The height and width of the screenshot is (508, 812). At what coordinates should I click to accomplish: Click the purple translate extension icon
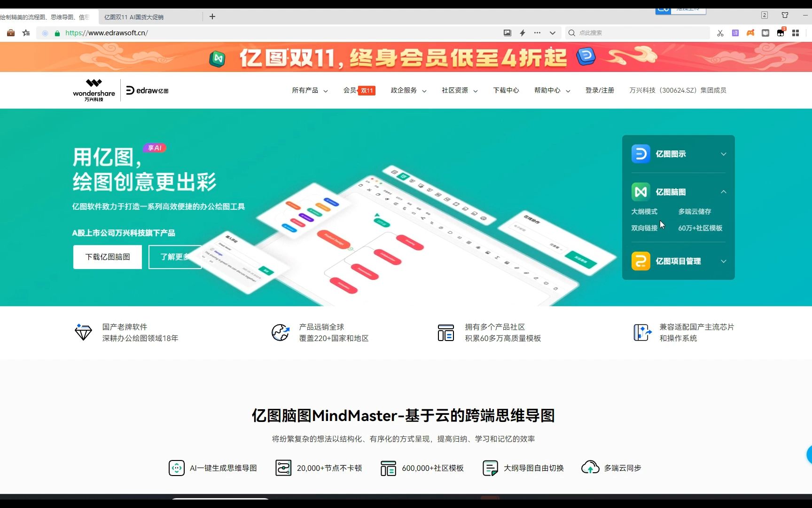735,33
